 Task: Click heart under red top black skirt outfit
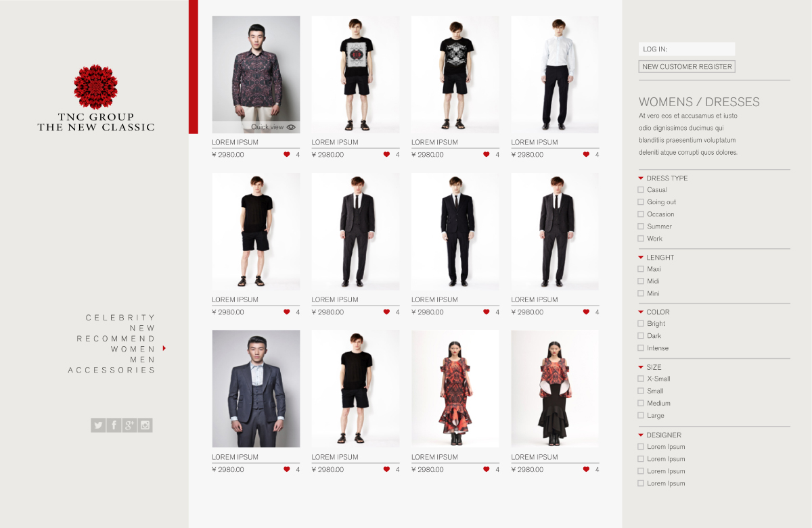pyautogui.click(x=586, y=469)
